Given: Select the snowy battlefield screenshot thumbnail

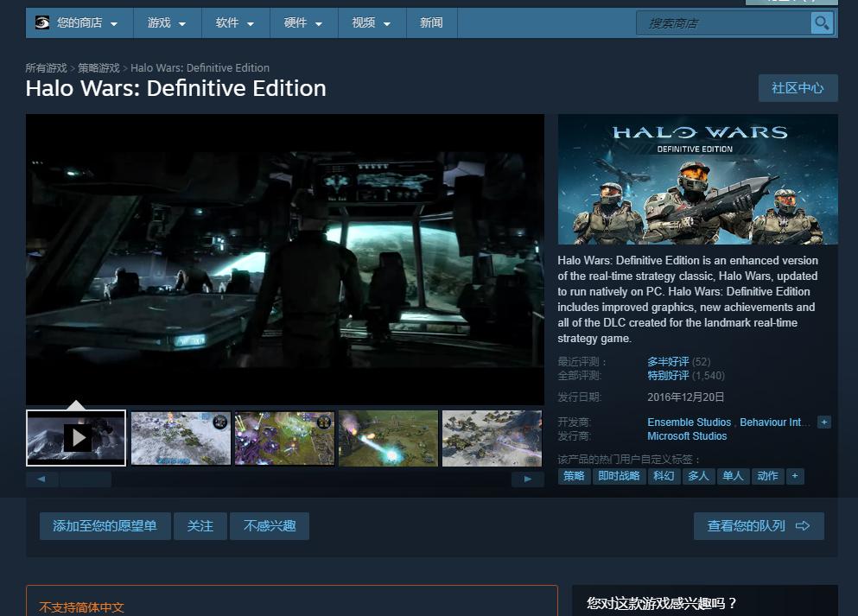Looking at the screenshot, I should [181, 438].
